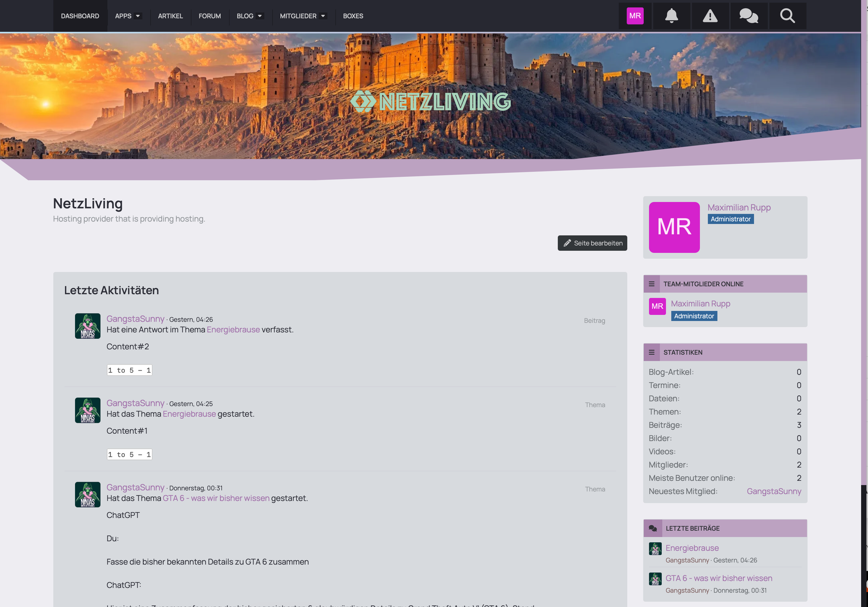Image resolution: width=868 pixels, height=607 pixels.
Task: Click Statistiken box list icon
Action: 651,352
